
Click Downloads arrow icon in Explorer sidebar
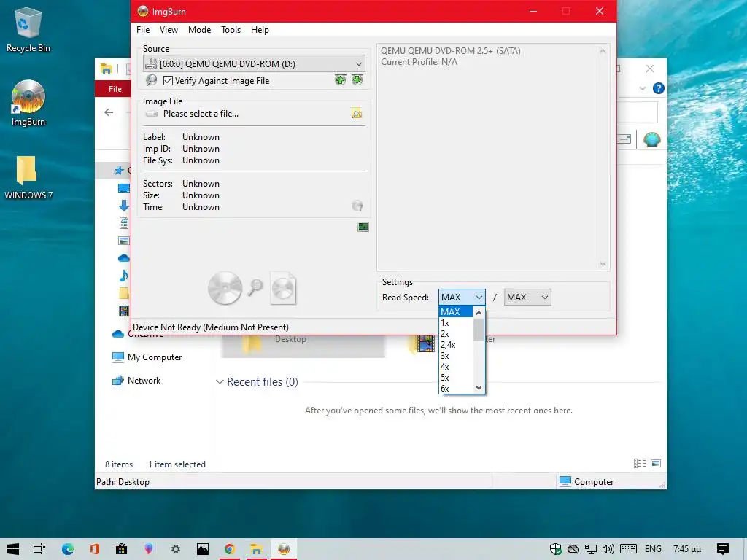(124, 205)
